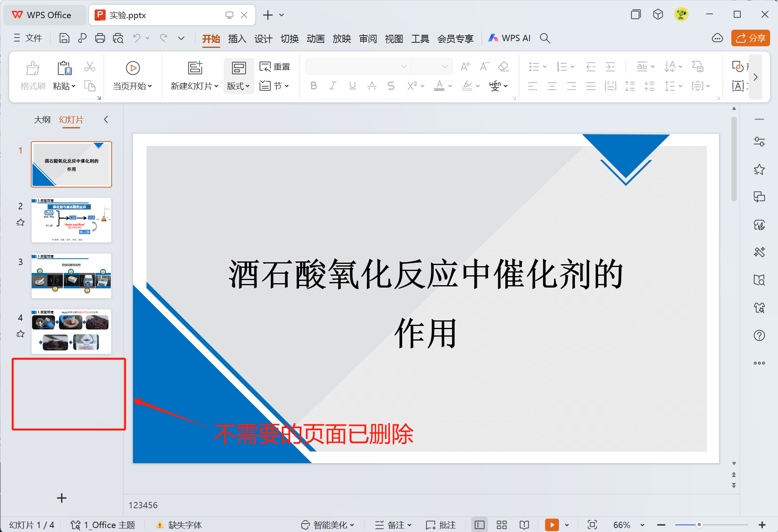Image resolution: width=778 pixels, height=532 pixels.
Task: Open the 插入 ribbon tab
Action: (237, 39)
